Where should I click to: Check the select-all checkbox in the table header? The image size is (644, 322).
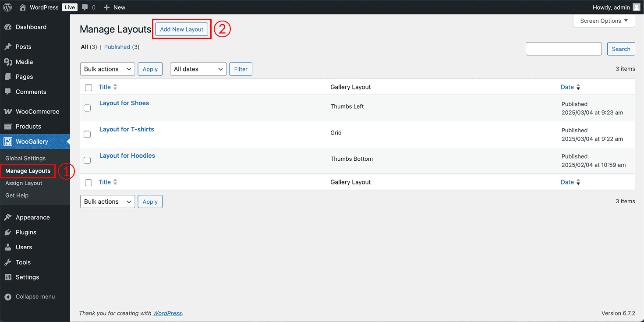tap(88, 87)
